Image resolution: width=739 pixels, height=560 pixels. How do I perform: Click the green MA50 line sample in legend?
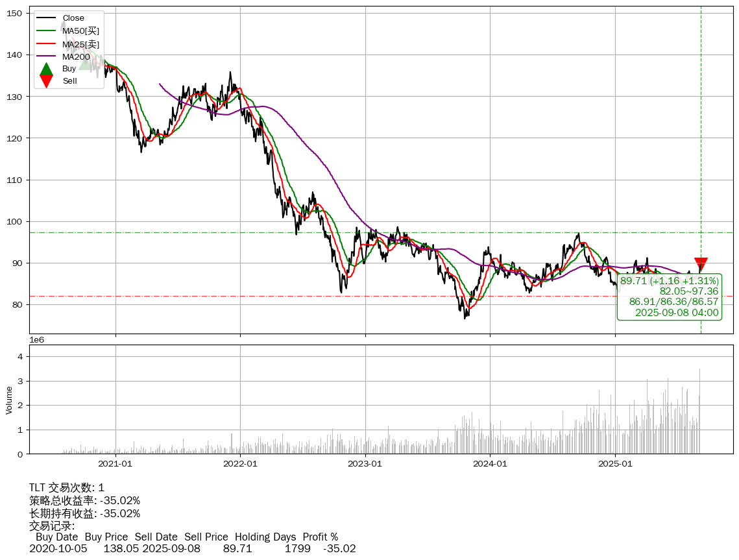[46, 30]
